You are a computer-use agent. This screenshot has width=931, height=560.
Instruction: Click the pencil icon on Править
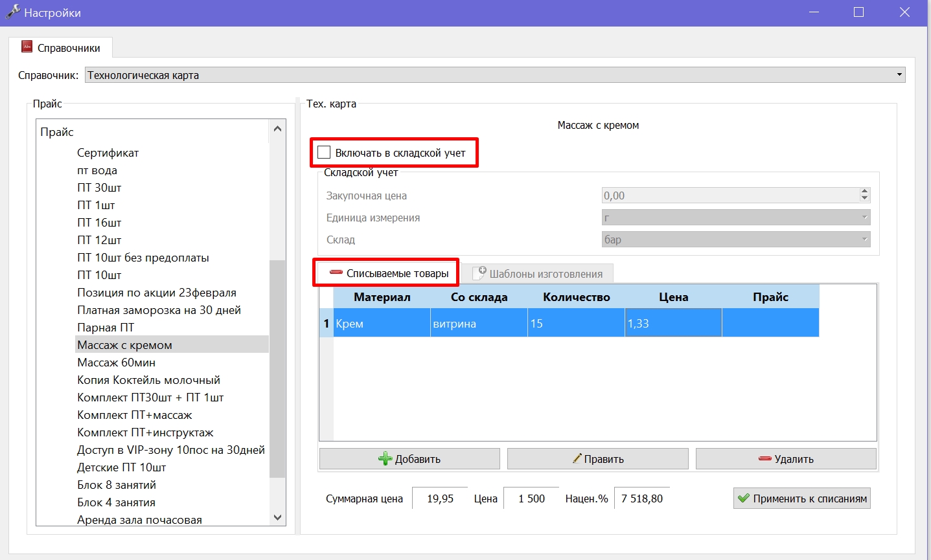577,458
